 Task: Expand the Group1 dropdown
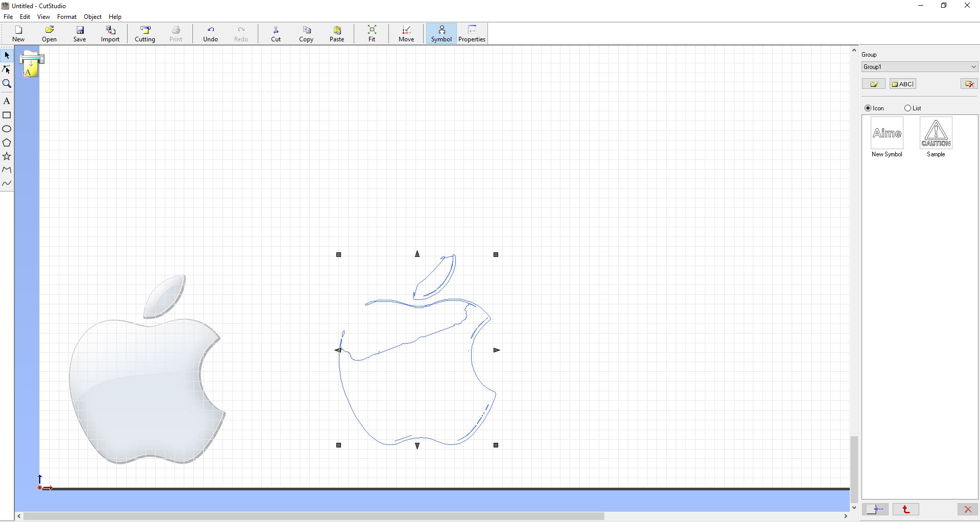coord(920,67)
